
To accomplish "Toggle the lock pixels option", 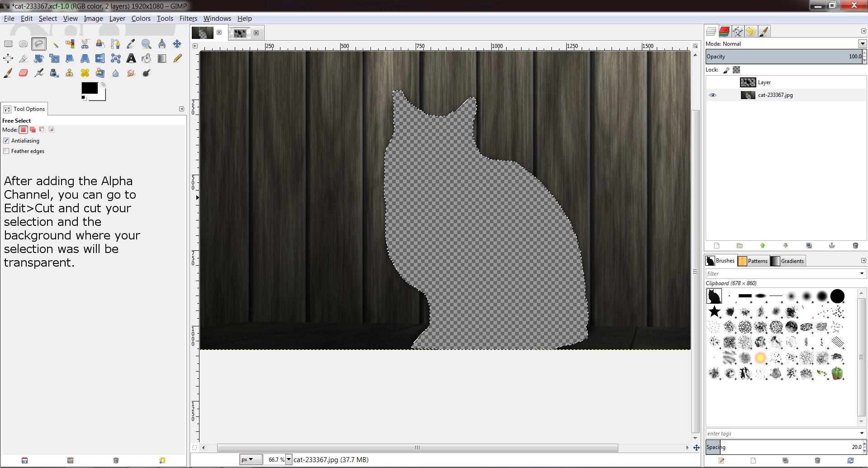I will [x=726, y=70].
